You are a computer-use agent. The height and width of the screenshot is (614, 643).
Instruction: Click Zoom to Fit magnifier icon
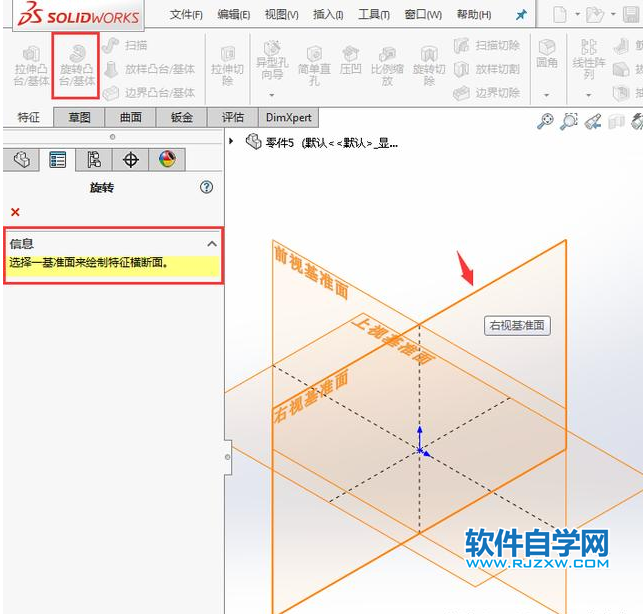coord(545,121)
